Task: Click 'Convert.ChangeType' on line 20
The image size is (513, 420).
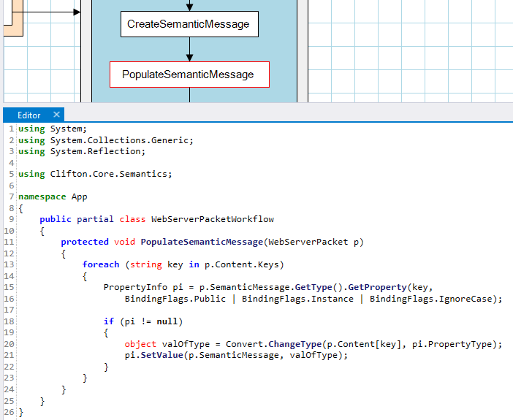Action: point(273,344)
